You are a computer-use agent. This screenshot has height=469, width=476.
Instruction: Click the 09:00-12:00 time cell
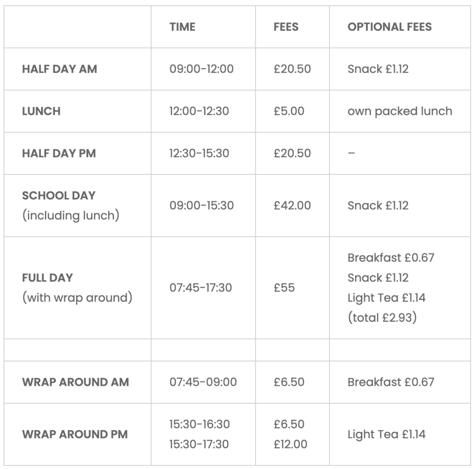click(201, 69)
